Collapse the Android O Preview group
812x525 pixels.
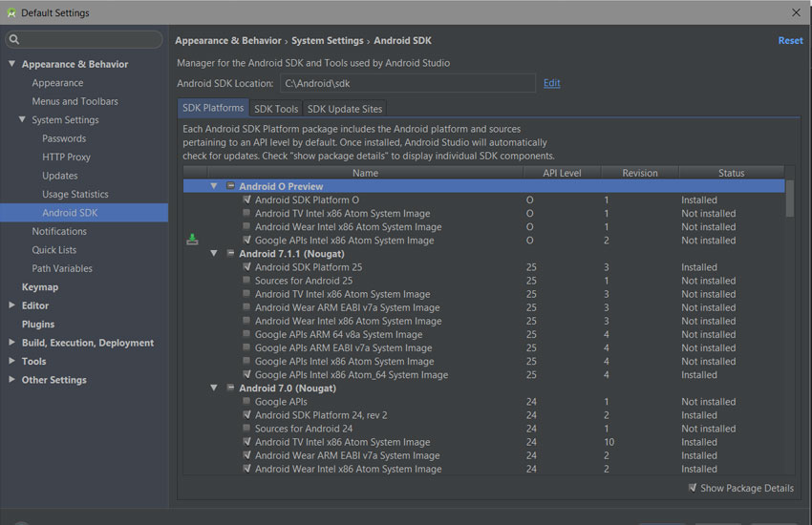coord(214,186)
